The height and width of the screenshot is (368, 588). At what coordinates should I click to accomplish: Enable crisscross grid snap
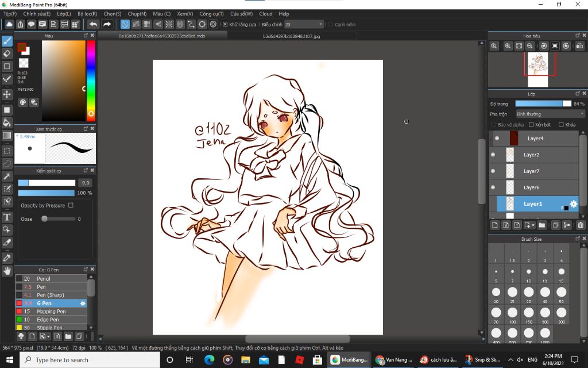point(147,24)
